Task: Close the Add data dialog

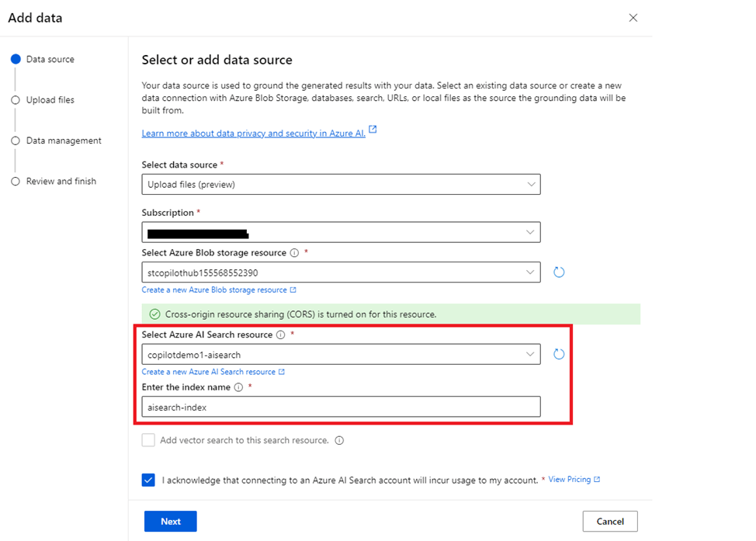Action: pyautogui.click(x=633, y=18)
